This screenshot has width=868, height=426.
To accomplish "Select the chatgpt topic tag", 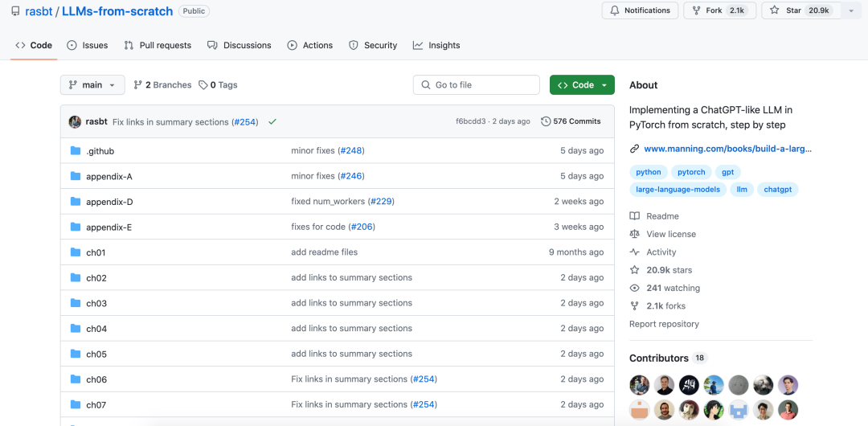I will pyautogui.click(x=778, y=190).
